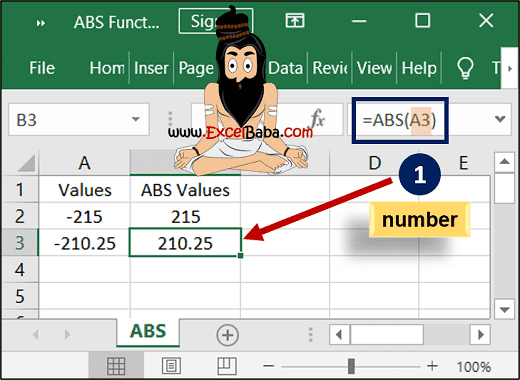This screenshot has height=380, width=520.
Task: Click cell B2 showing 215
Action: (185, 216)
